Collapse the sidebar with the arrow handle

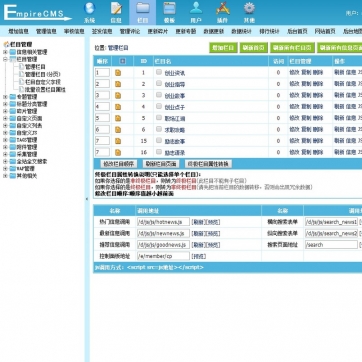87,199
